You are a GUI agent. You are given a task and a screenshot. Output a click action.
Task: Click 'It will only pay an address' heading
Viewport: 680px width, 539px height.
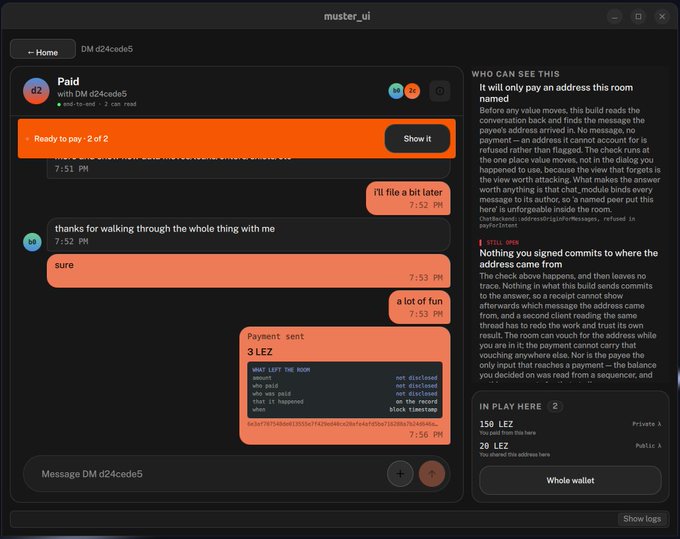coord(556,93)
